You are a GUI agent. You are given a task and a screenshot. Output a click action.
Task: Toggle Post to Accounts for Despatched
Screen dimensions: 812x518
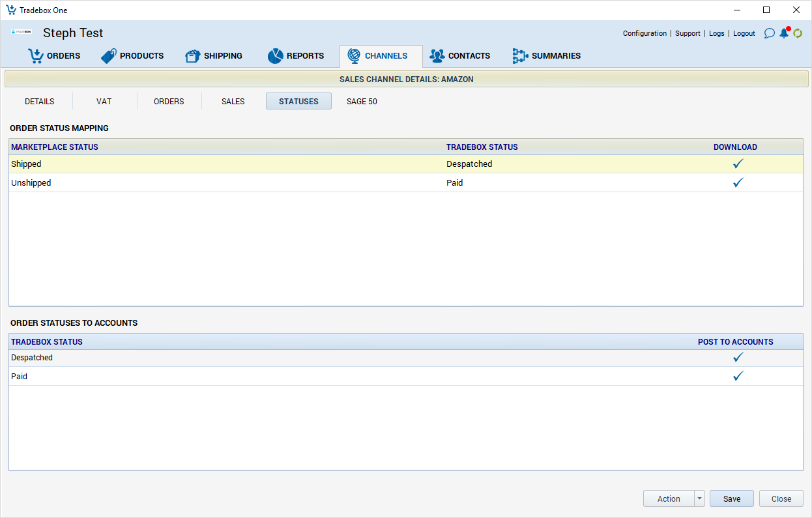pos(738,358)
